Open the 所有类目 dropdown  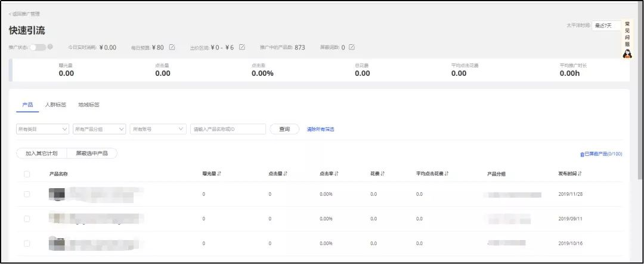pyautogui.click(x=43, y=129)
